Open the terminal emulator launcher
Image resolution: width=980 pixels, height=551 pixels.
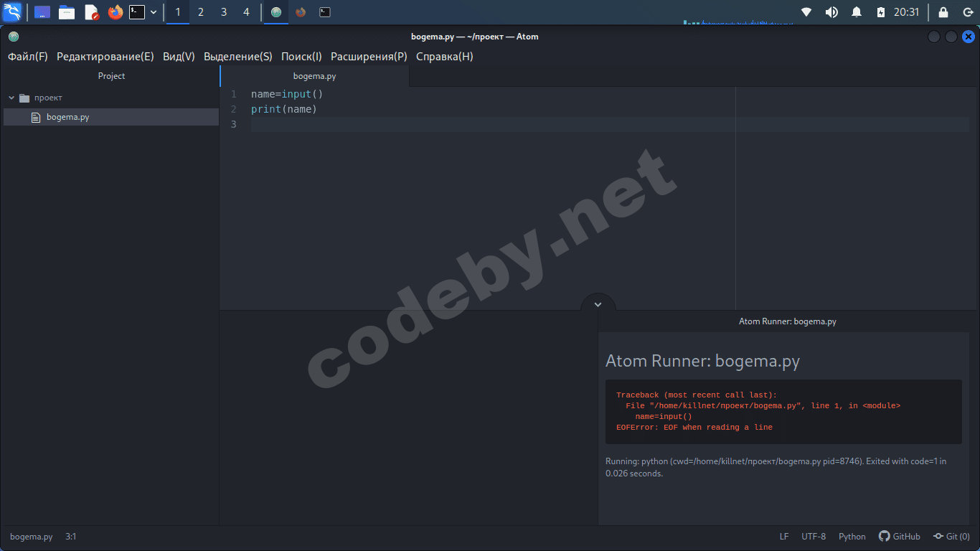coord(137,12)
